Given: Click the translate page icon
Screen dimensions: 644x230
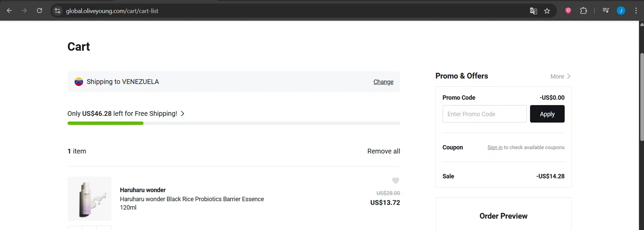Looking at the screenshot, I should pos(533,11).
